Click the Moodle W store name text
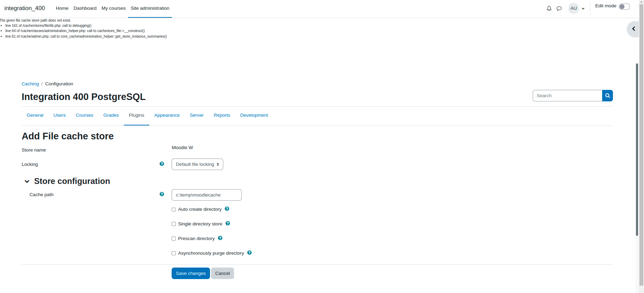The width and height of the screenshot is (644, 293). click(x=182, y=148)
